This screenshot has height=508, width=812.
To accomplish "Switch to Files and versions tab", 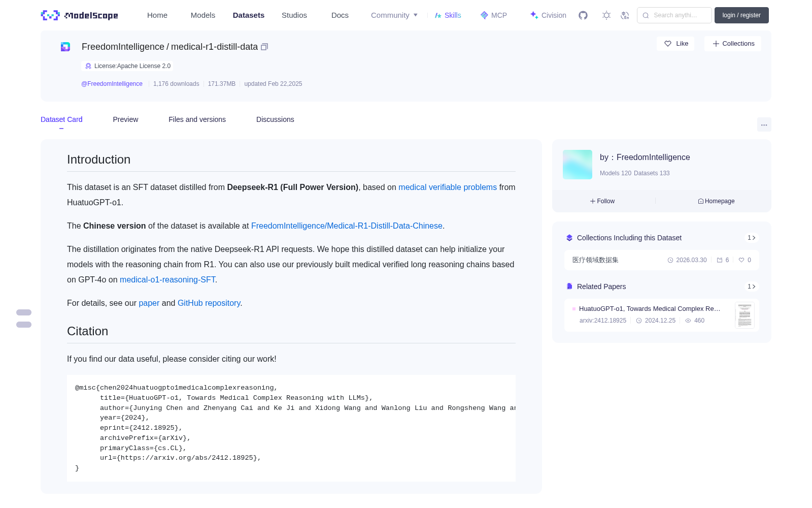I will pyautogui.click(x=197, y=119).
